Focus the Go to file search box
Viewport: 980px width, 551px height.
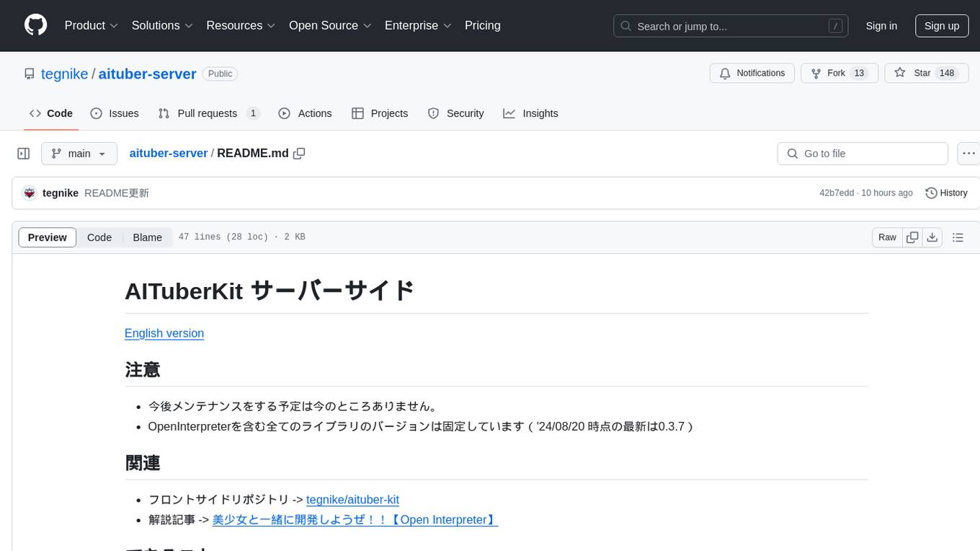pos(863,154)
